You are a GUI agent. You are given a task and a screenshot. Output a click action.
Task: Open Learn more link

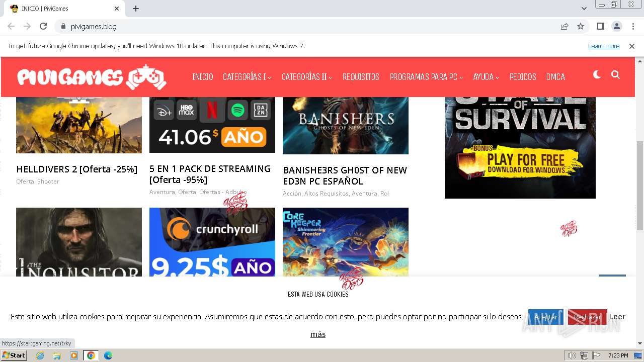pos(604,46)
